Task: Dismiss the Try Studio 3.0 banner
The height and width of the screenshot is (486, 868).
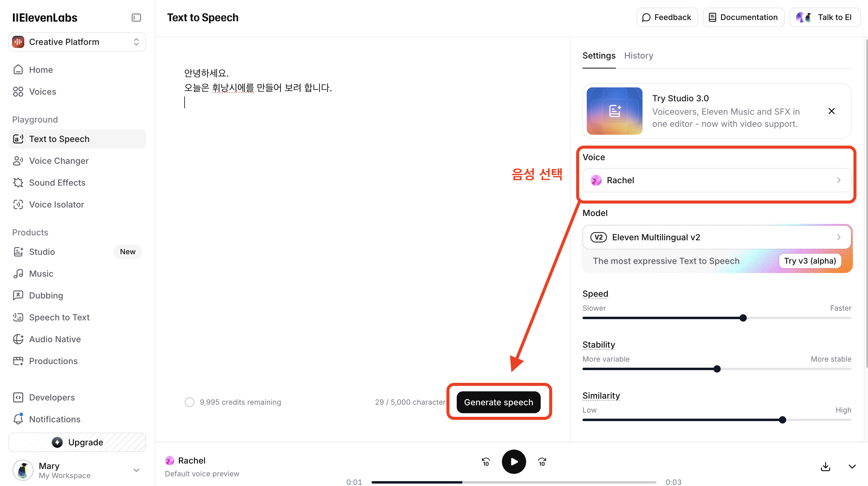Action: pos(832,111)
